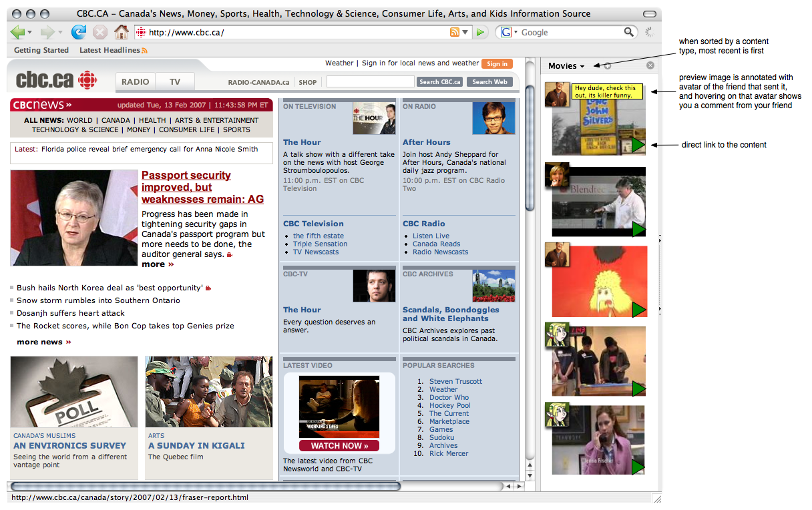Open the RADIO-CANADA.ca link
812x510 pixels.
tap(258, 82)
